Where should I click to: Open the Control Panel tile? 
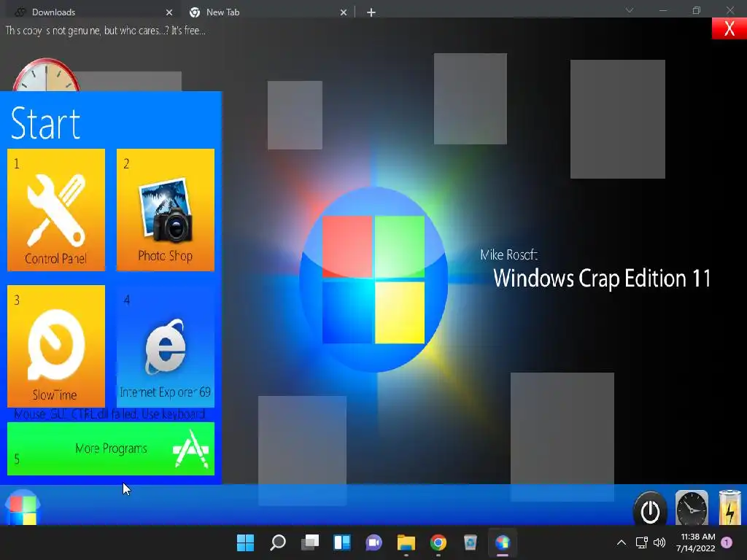(56, 210)
